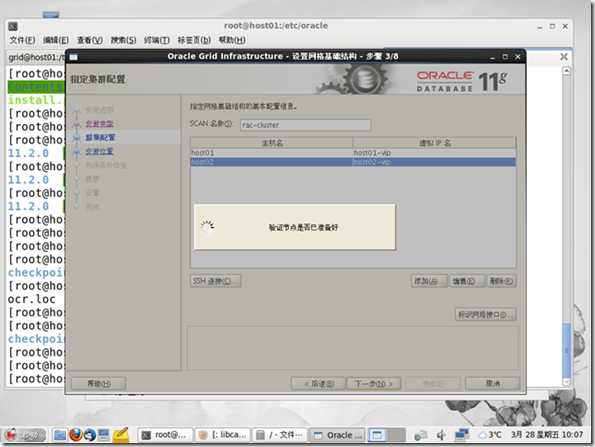This screenshot has height=447, width=595.
Task: Open the 文件(F) menu in the terminal
Action: [x=22, y=40]
